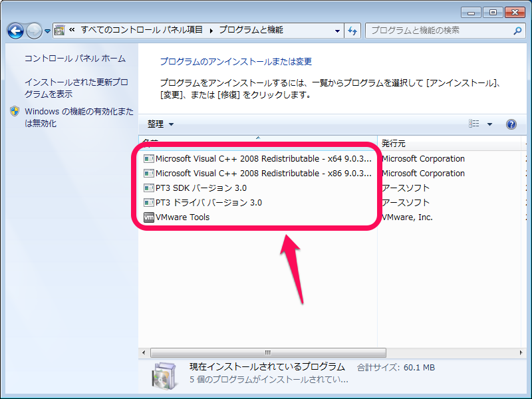The height and width of the screenshot is (399, 532).
Task: Click Microsoft Corporation publisher of x86 entry
Action: click(x=423, y=173)
